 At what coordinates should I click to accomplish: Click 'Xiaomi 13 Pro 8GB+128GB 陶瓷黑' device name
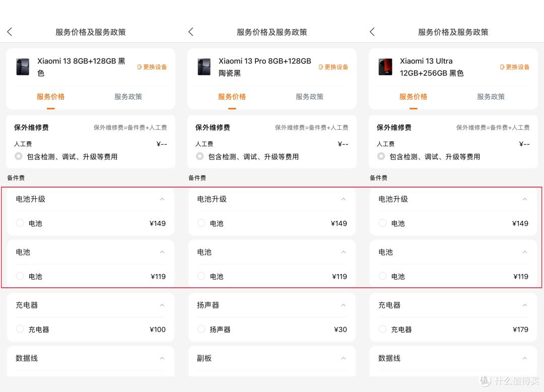pos(265,67)
